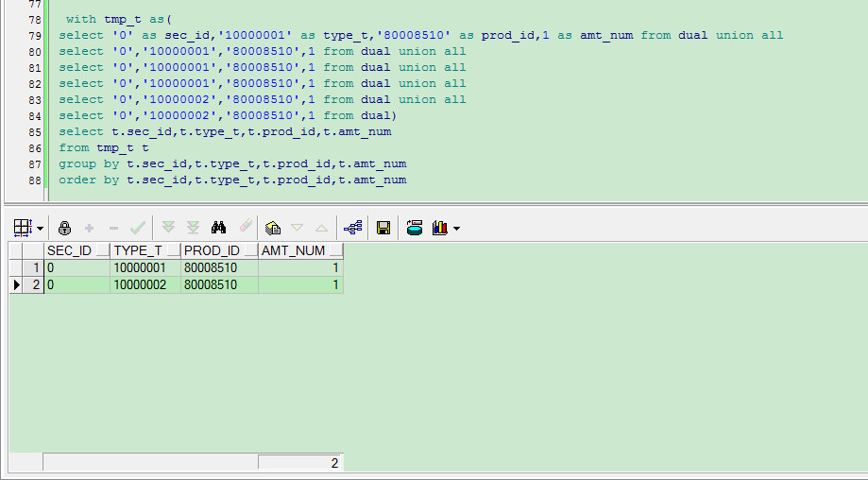Select grid row number 2
Screen dimensions: 868x480
click(33, 285)
